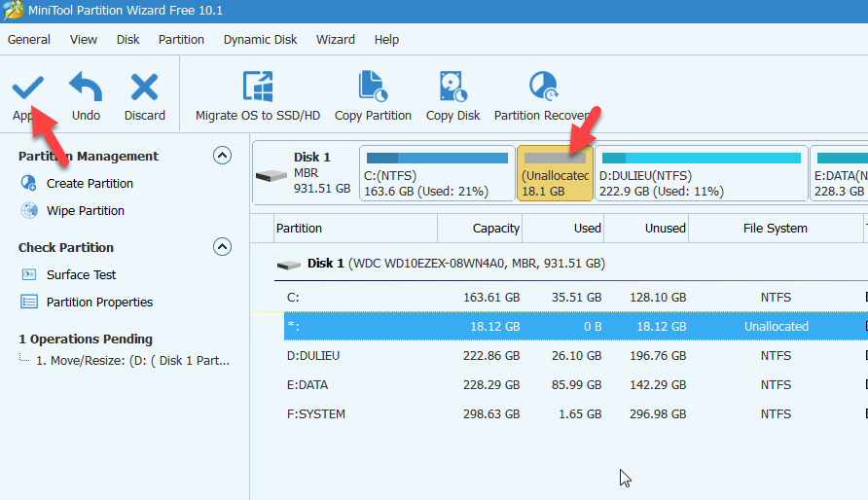Screen dimensions: 868x500
Task: Collapse the Partition Management section
Action: (222, 156)
